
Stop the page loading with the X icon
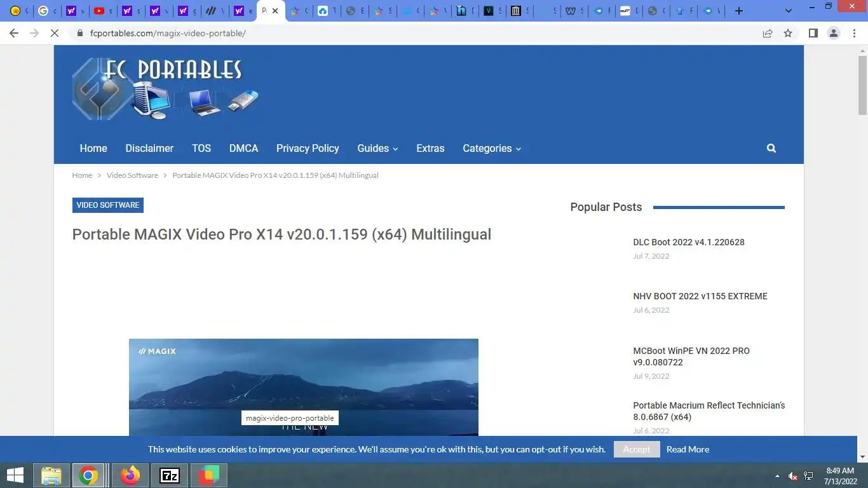(55, 33)
